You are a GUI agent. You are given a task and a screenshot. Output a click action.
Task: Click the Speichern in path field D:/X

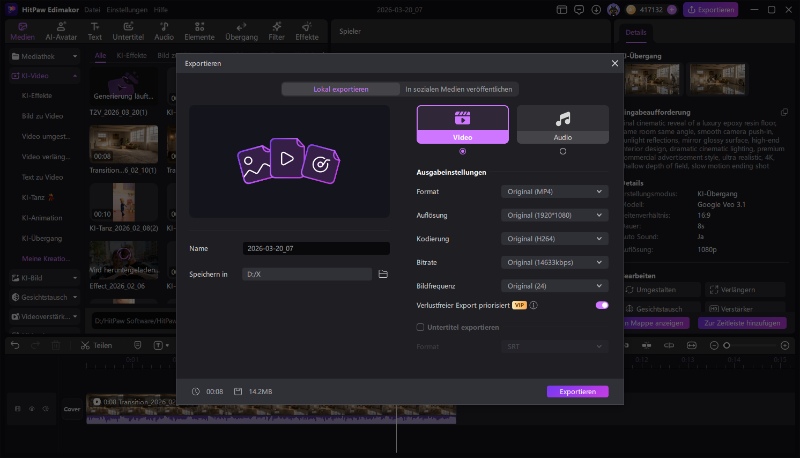(307, 274)
